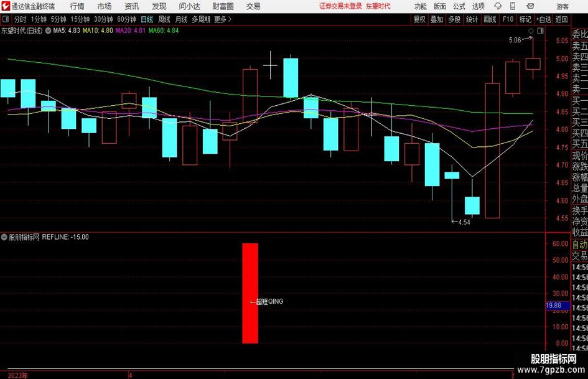
Task: Click the 统计 statistics button
Action: click(472, 19)
